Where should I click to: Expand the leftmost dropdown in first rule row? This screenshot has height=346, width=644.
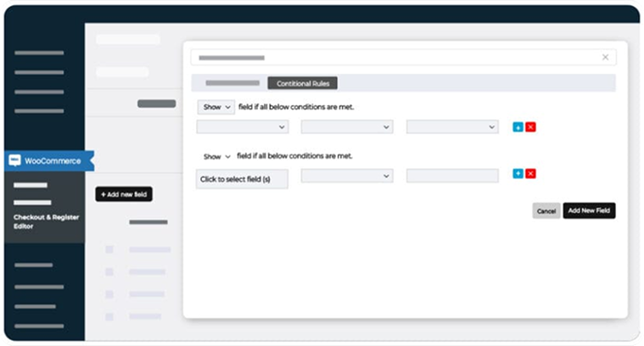tap(242, 127)
